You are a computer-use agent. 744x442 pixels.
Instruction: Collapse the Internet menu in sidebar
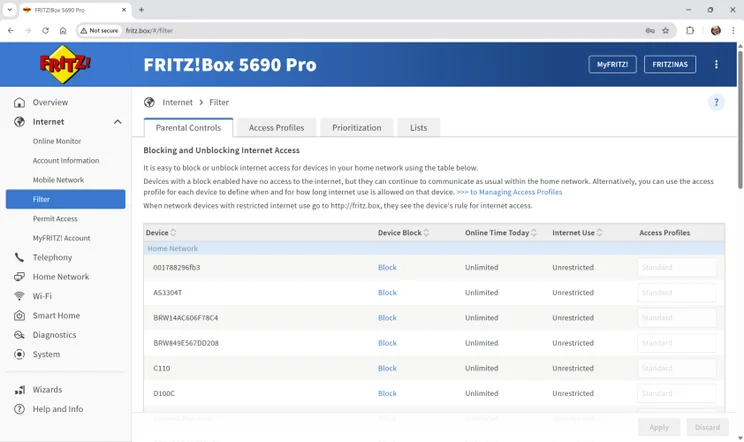click(117, 122)
